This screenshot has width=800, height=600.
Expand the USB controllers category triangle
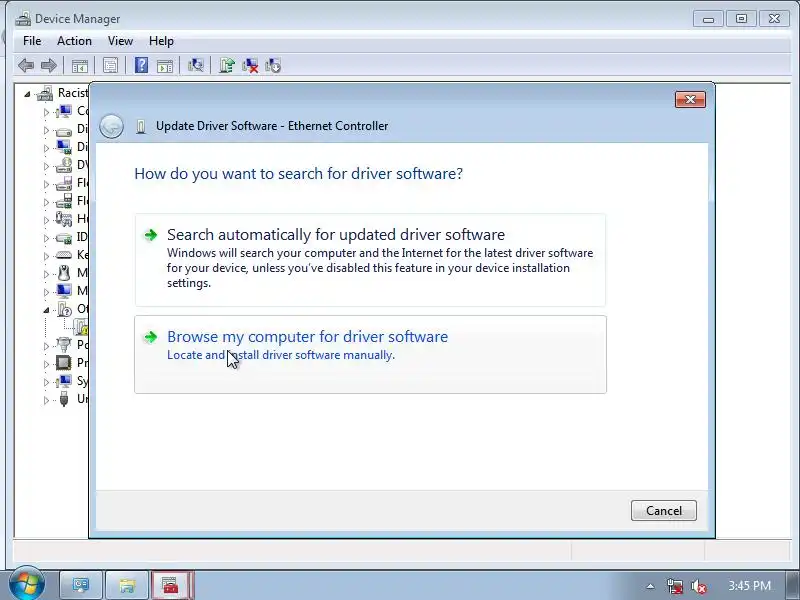(46, 399)
